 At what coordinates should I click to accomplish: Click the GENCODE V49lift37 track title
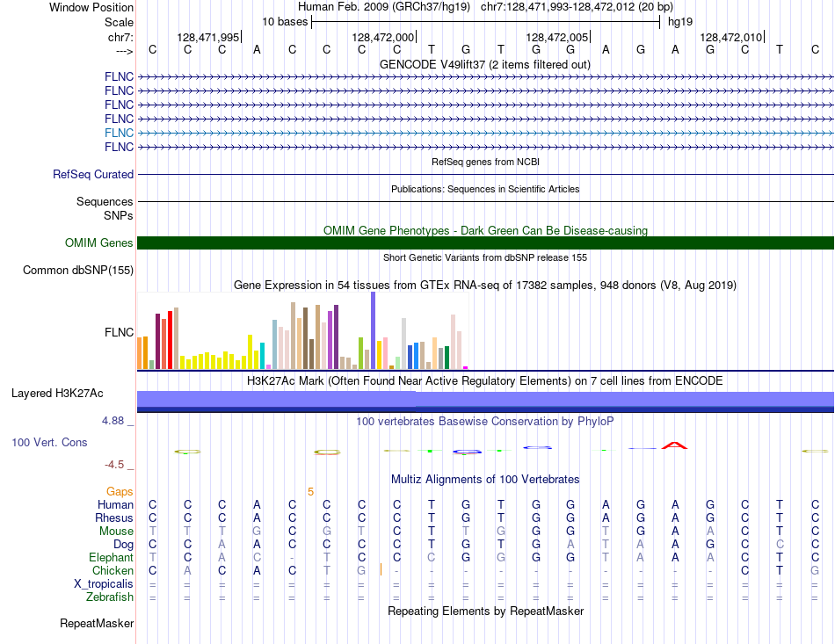point(485,65)
